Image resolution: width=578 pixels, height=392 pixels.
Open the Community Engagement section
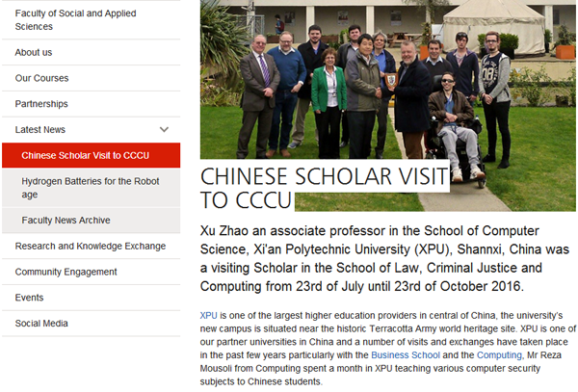coord(66,273)
